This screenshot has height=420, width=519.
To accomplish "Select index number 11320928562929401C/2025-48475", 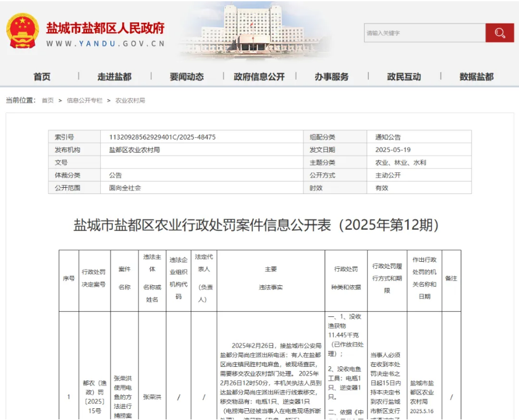I will pyautogui.click(x=162, y=137).
